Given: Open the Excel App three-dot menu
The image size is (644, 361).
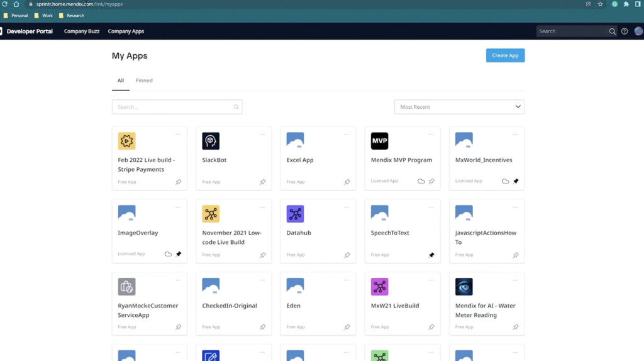Looking at the screenshot, I should point(347,134).
